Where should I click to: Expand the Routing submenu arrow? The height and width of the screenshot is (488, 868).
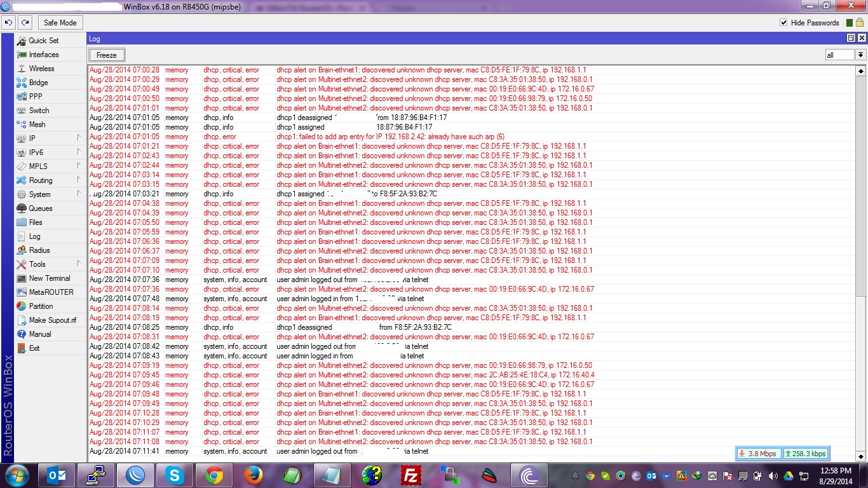(79, 180)
